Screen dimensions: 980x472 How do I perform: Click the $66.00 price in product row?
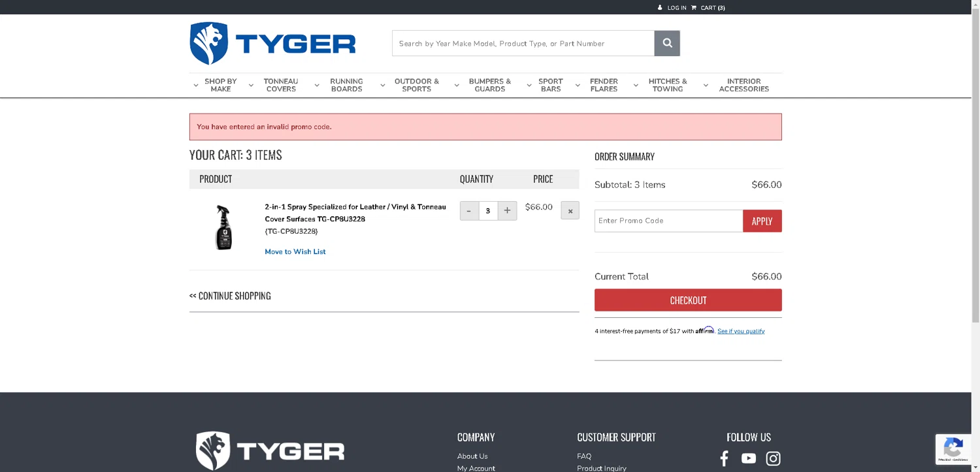tap(539, 207)
